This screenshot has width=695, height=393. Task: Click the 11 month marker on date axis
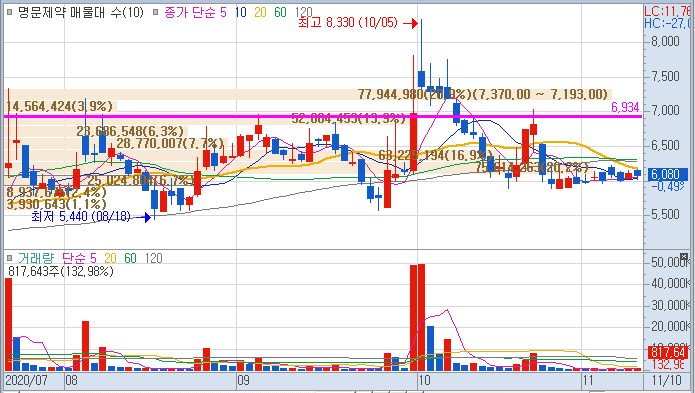click(x=588, y=381)
